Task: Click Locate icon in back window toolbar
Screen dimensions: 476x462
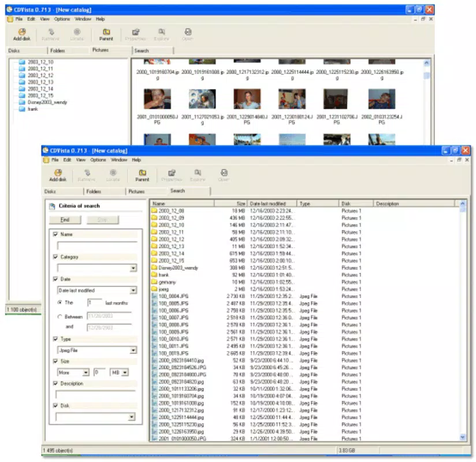Action: coord(77,32)
